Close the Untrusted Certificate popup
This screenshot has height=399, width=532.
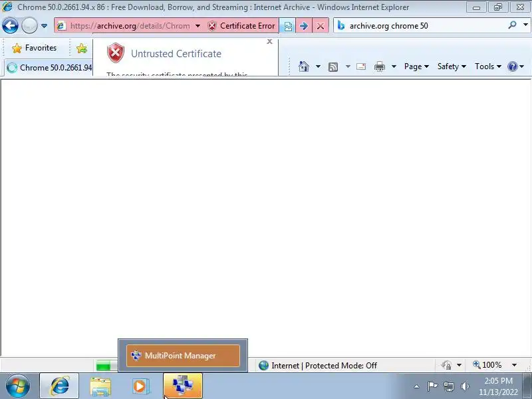click(x=269, y=41)
